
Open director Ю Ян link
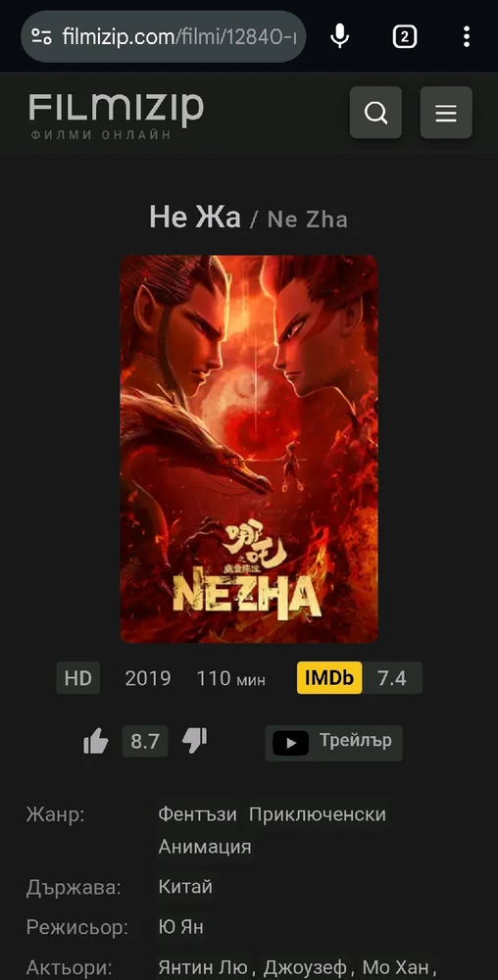(x=181, y=926)
